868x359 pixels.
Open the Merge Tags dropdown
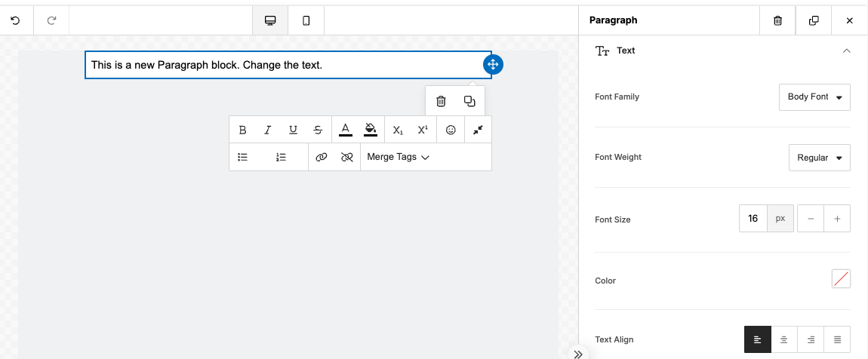coord(399,157)
